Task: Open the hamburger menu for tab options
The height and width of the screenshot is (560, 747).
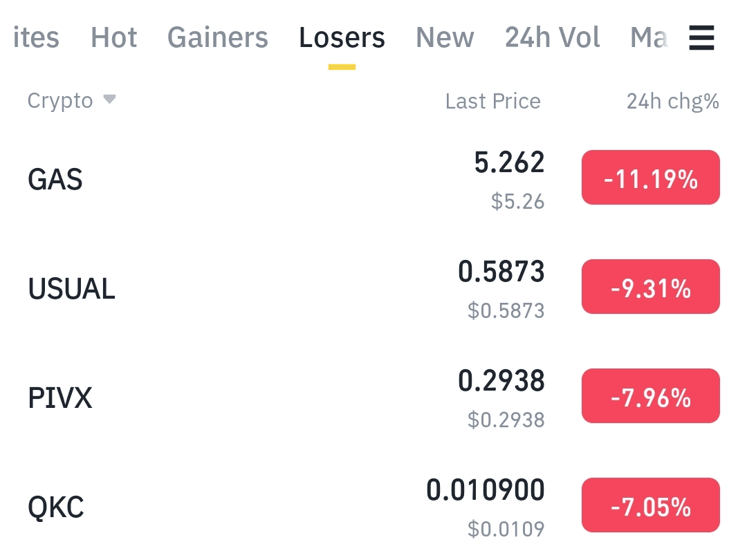Action: point(701,37)
